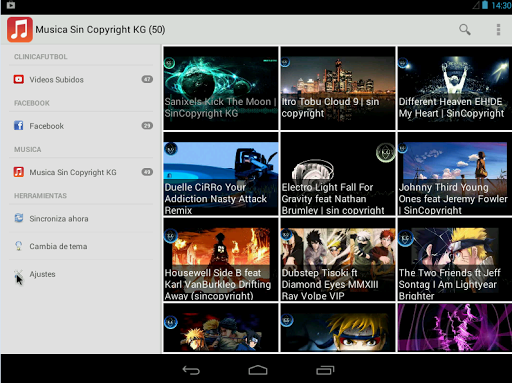Click the Facebook logo icon in sidebar
The width and height of the screenshot is (512, 383).
[x=19, y=126]
